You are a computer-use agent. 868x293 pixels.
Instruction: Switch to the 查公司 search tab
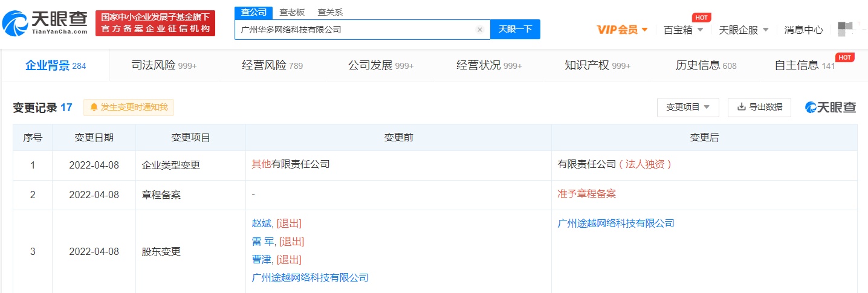coord(253,12)
